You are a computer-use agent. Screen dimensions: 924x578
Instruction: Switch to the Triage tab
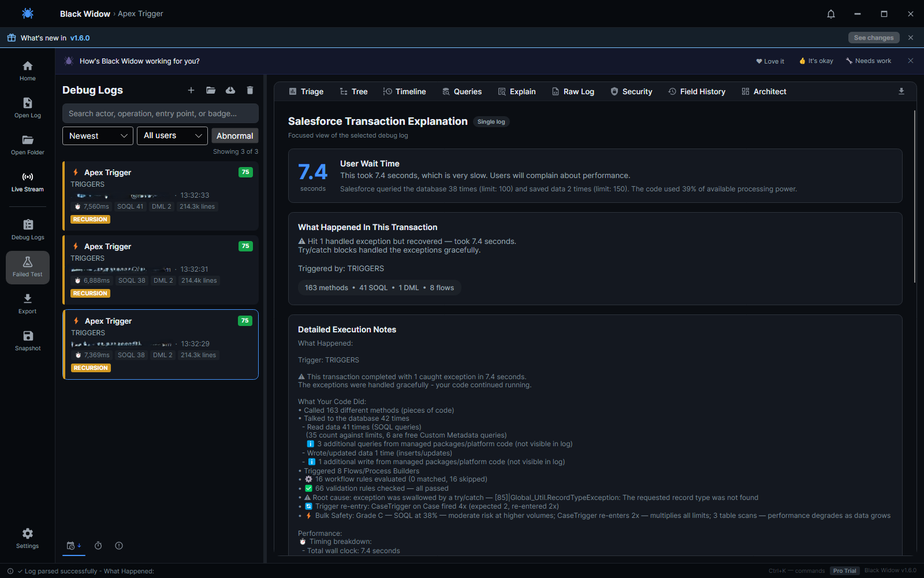click(306, 91)
